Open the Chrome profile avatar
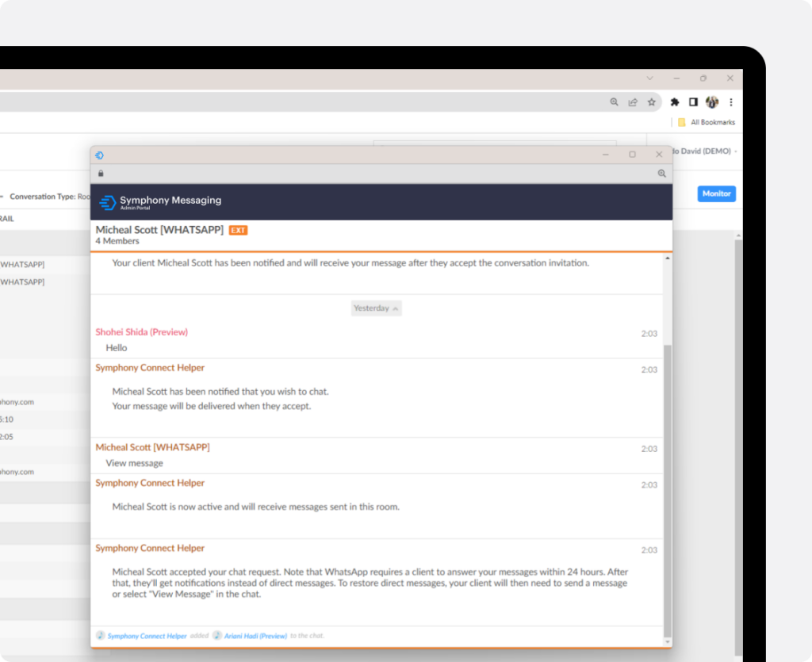The width and height of the screenshot is (812, 662). (711, 101)
